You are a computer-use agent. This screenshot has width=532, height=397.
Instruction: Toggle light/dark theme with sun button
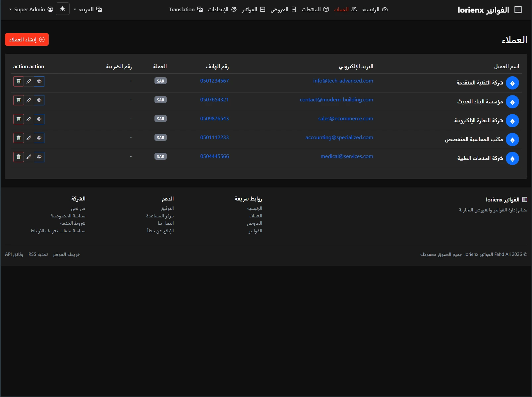(x=63, y=9)
